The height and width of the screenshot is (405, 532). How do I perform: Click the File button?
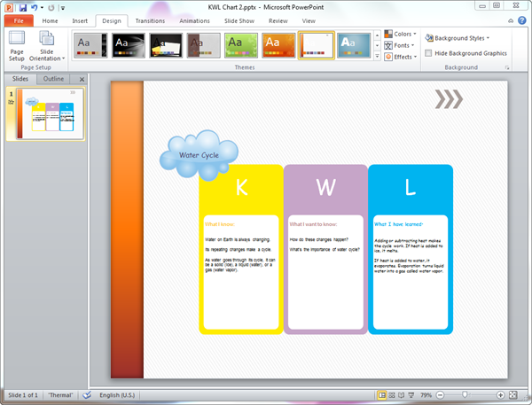18,20
